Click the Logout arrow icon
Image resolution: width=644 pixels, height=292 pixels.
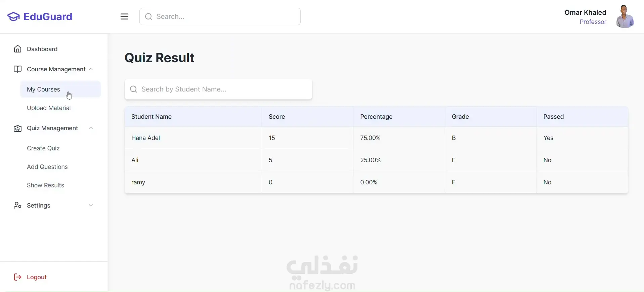[17, 277]
